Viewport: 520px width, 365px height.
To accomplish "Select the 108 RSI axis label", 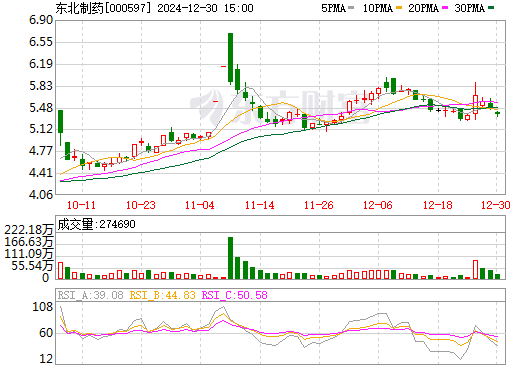I will pos(43,307).
